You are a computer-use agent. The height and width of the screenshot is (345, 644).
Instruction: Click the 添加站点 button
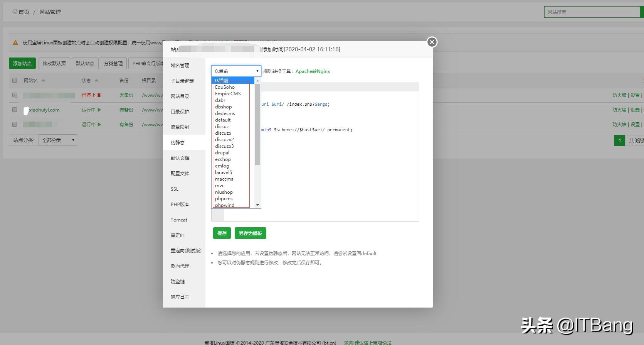click(22, 63)
